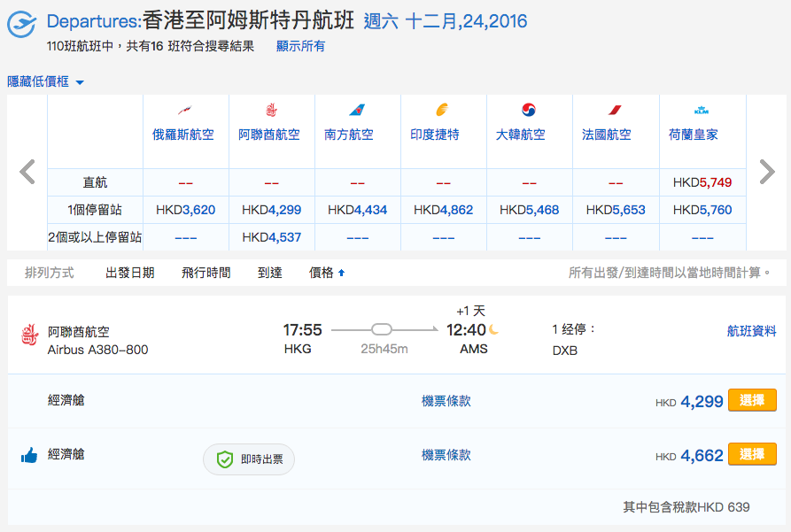Click the Korean Air logo
This screenshot has width=791, height=532.
528,110
